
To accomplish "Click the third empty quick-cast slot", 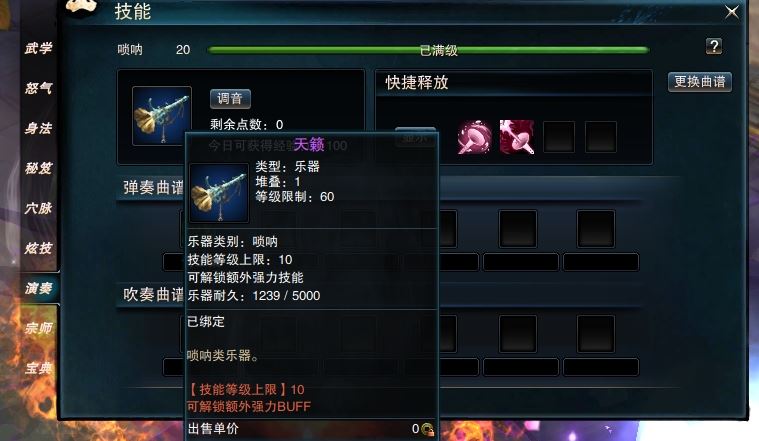I will (x=559, y=137).
